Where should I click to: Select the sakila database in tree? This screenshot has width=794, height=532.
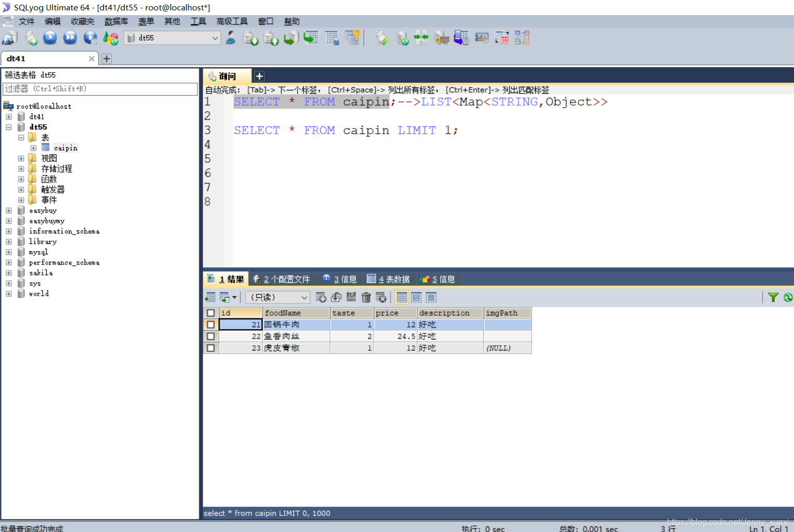click(41, 273)
